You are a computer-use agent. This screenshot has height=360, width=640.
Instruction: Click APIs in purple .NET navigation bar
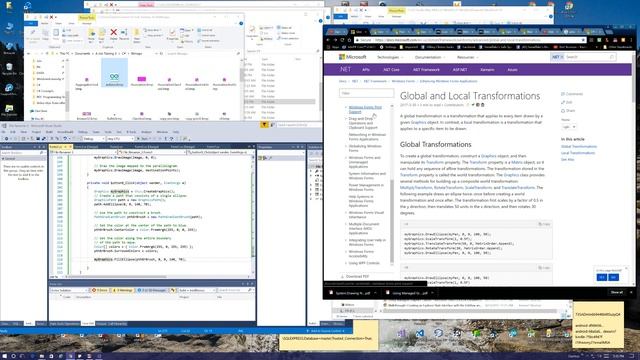[x=366, y=70]
